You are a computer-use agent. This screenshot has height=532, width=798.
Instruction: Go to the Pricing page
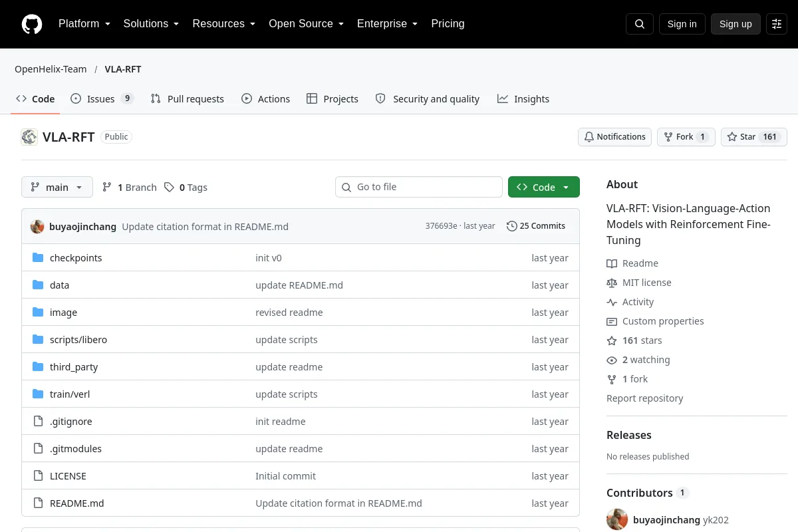coord(448,24)
